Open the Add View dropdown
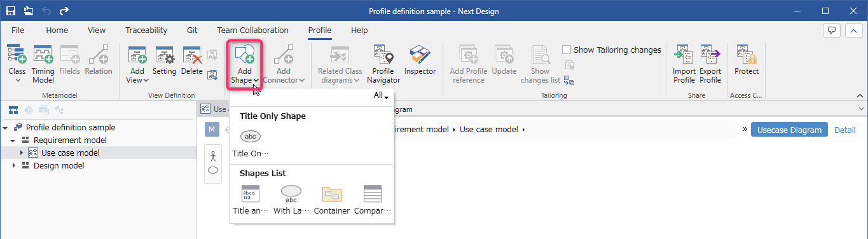Image resolution: width=868 pixels, height=239 pixels. coord(137,64)
